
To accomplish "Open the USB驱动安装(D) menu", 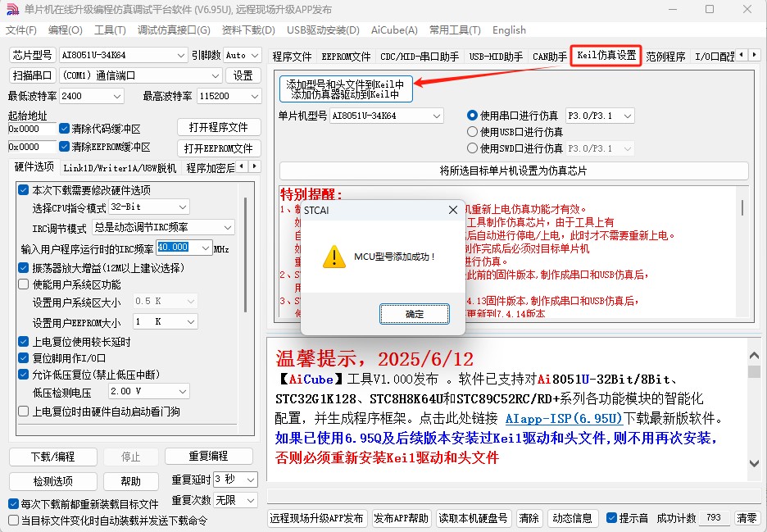I will [323, 30].
